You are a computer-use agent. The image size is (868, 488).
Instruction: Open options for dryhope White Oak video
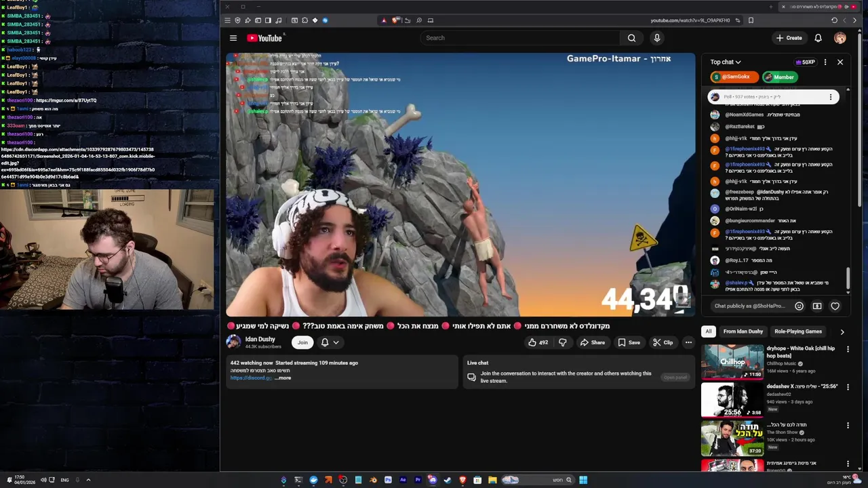click(848, 349)
